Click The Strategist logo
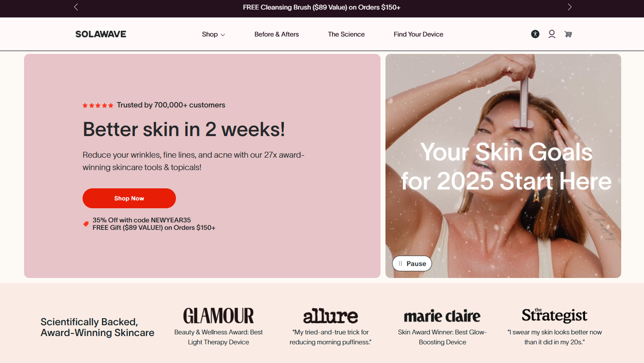Image resolution: width=644 pixels, height=363 pixels. (x=554, y=315)
